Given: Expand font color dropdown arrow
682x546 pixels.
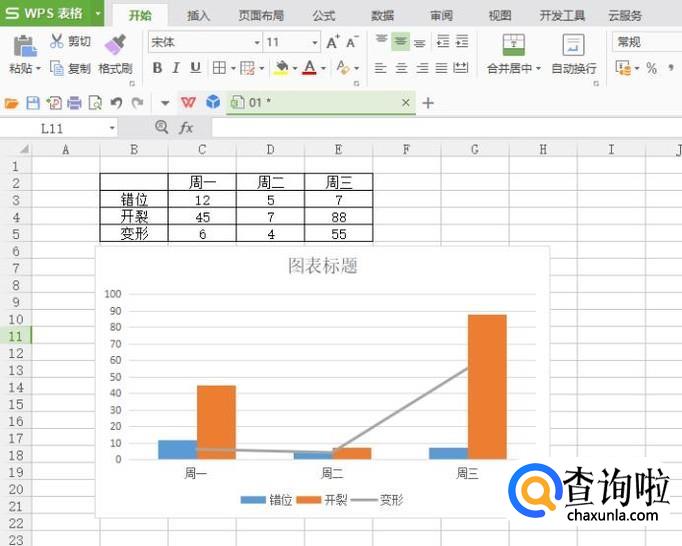Looking at the screenshot, I should point(323,68).
